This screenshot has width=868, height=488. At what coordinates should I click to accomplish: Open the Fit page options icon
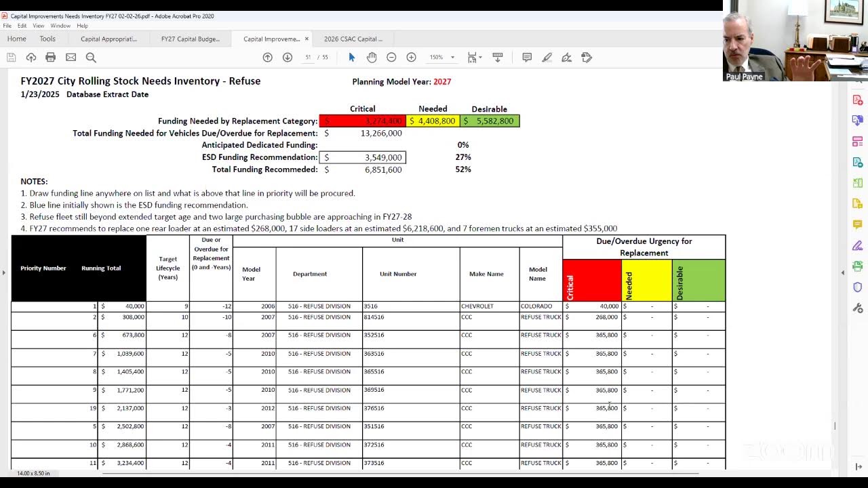point(473,58)
